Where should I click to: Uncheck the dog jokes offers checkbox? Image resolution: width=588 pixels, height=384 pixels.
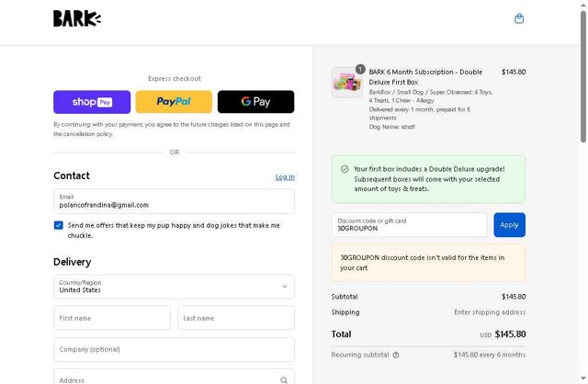[x=59, y=225]
